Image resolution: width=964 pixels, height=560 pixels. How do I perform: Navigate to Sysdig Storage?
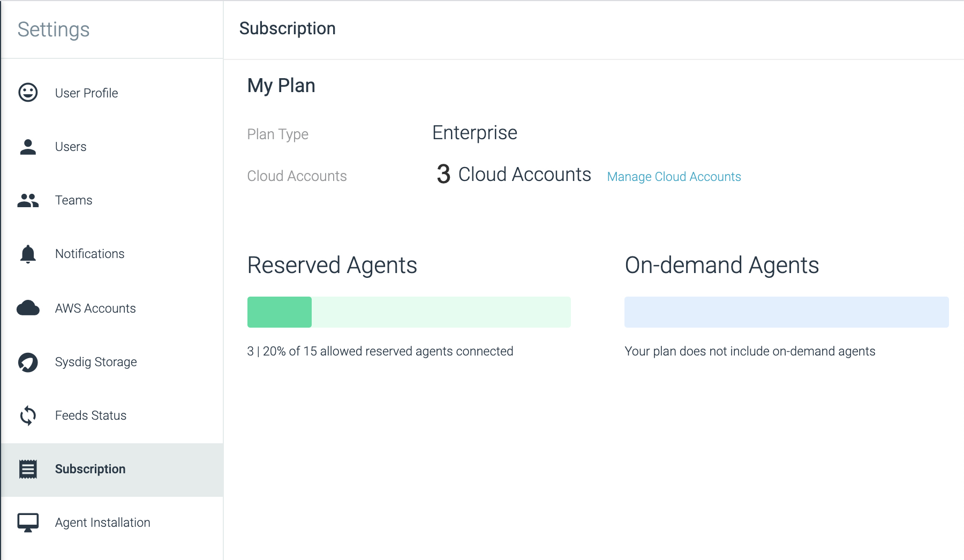pos(112,362)
